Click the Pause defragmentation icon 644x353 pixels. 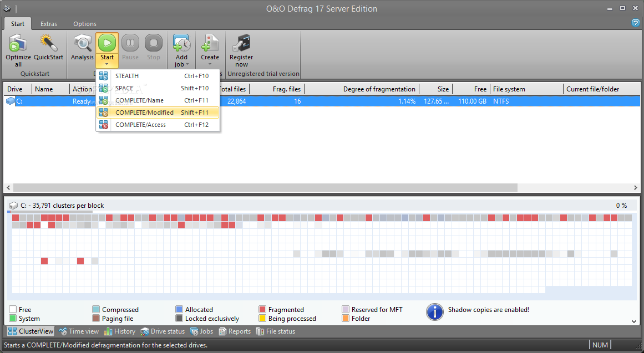[130, 43]
